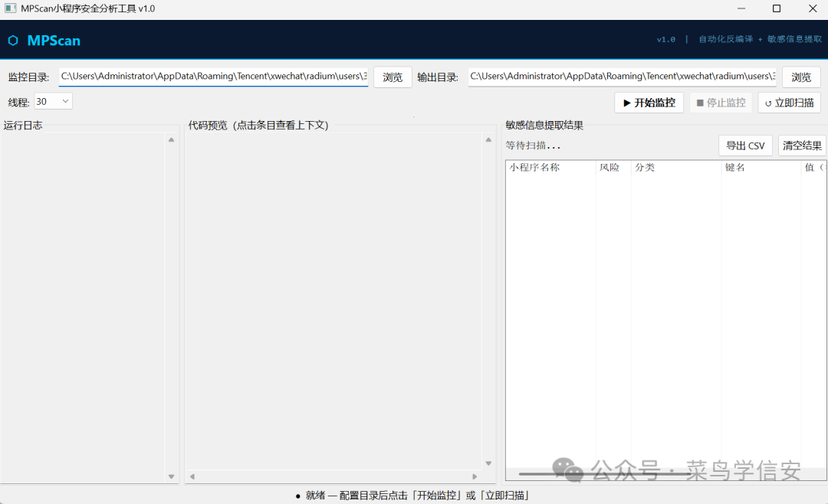The image size is (828, 504).
Task: Click the 运行日志 panel scroll down arrow
Action: pos(171,476)
